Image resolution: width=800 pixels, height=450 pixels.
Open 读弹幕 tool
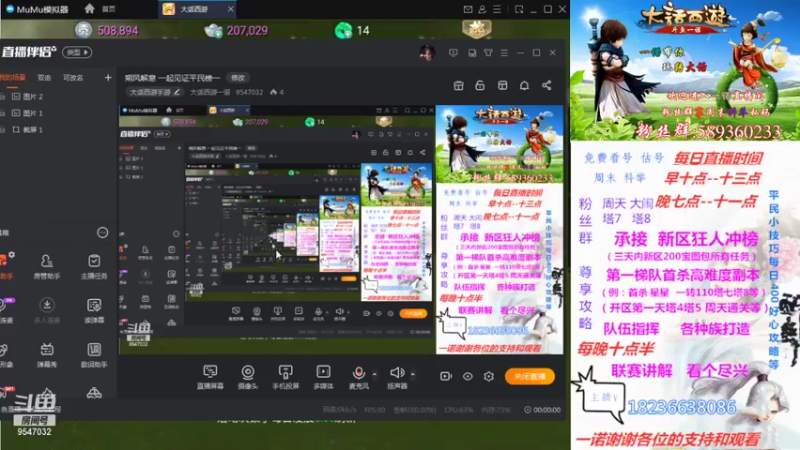pos(94,311)
